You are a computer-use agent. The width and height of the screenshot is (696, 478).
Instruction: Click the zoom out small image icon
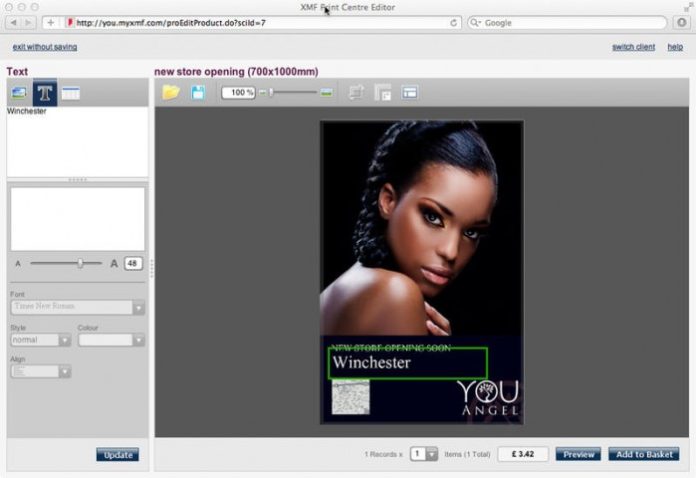pos(263,92)
